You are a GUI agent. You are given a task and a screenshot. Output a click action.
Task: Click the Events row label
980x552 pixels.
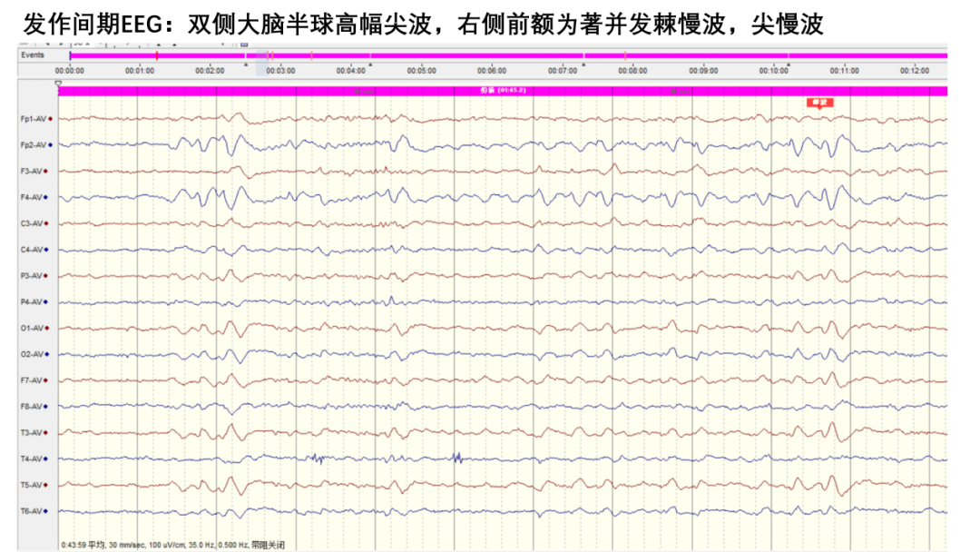(x=33, y=55)
